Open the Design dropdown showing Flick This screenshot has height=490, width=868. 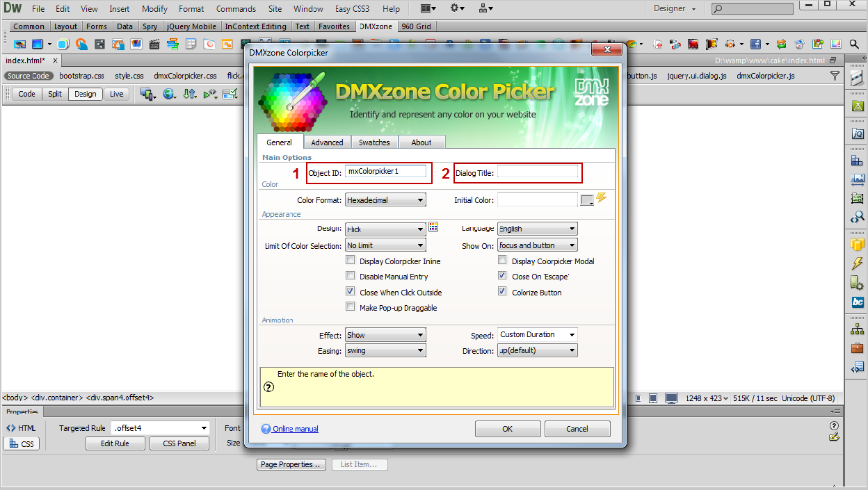point(385,229)
